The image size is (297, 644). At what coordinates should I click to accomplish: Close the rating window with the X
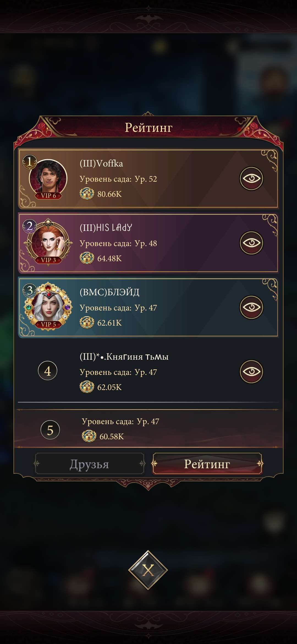click(148, 570)
